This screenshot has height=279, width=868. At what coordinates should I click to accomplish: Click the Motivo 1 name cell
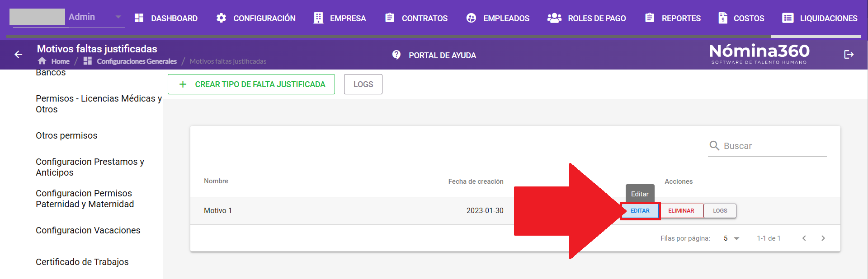click(x=218, y=211)
